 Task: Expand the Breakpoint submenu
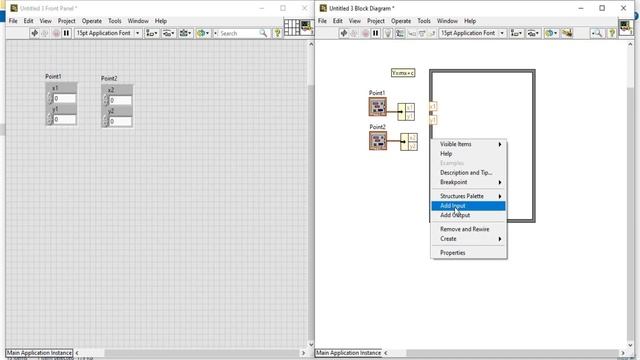469,182
